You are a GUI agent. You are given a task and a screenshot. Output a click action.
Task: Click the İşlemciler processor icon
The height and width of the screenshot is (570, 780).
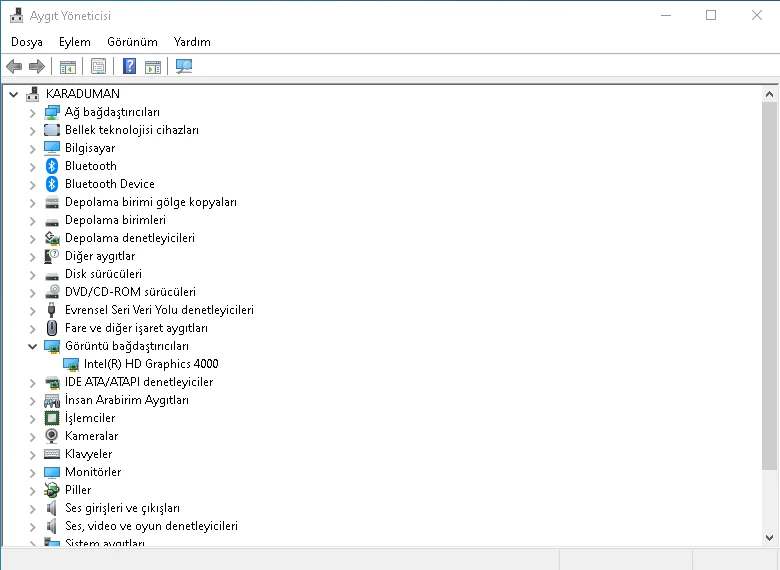pyautogui.click(x=52, y=418)
